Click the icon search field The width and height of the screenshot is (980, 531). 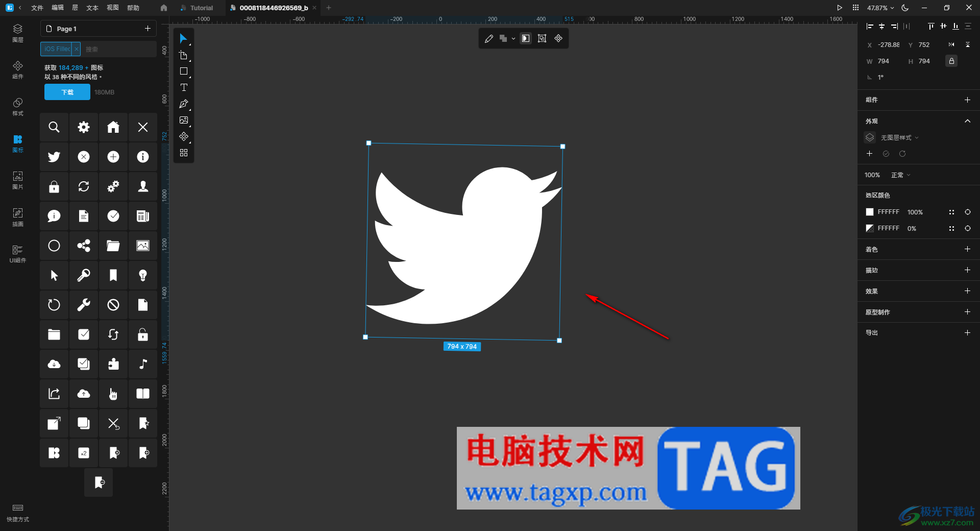pyautogui.click(x=119, y=49)
